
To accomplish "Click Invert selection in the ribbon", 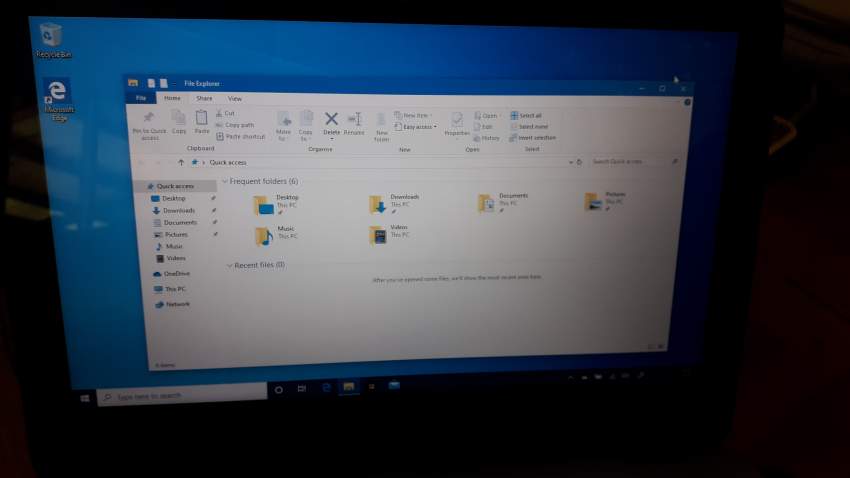I will [533, 138].
